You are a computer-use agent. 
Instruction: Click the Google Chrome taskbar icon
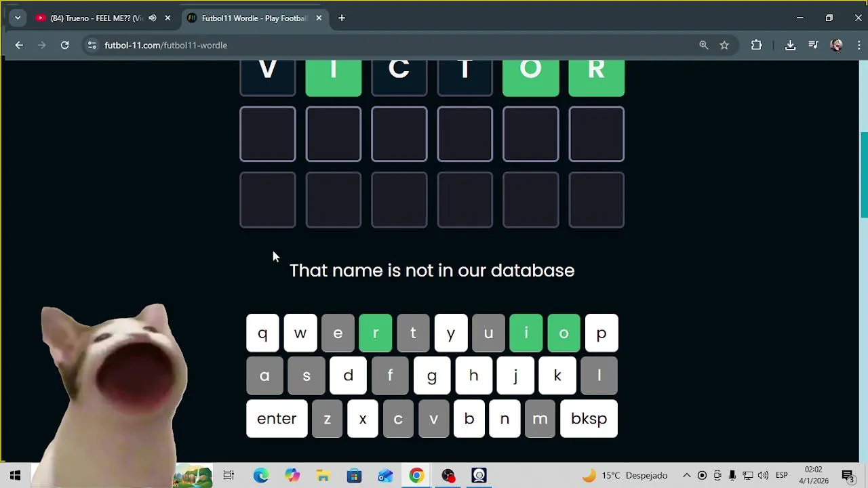[x=416, y=475]
